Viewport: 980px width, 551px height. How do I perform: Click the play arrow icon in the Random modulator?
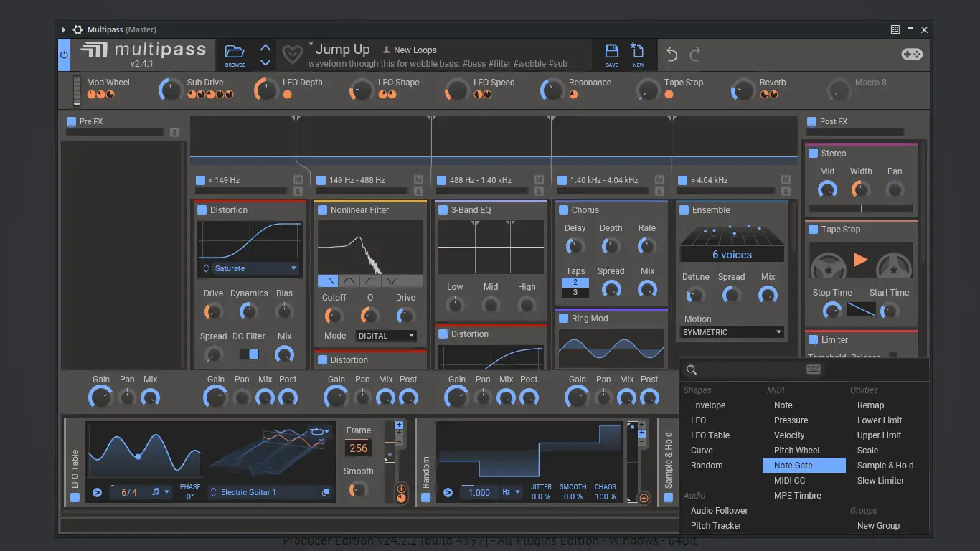[x=448, y=492]
